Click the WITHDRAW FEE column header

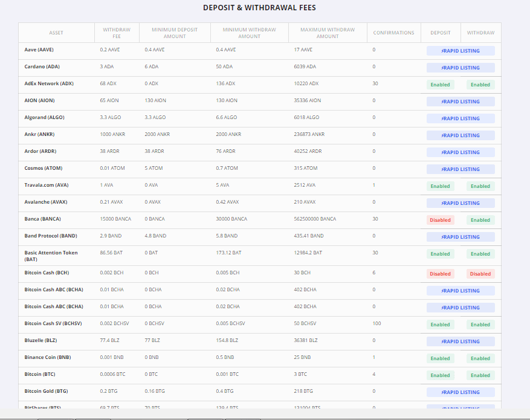pyautogui.click(x=117, y=33)
